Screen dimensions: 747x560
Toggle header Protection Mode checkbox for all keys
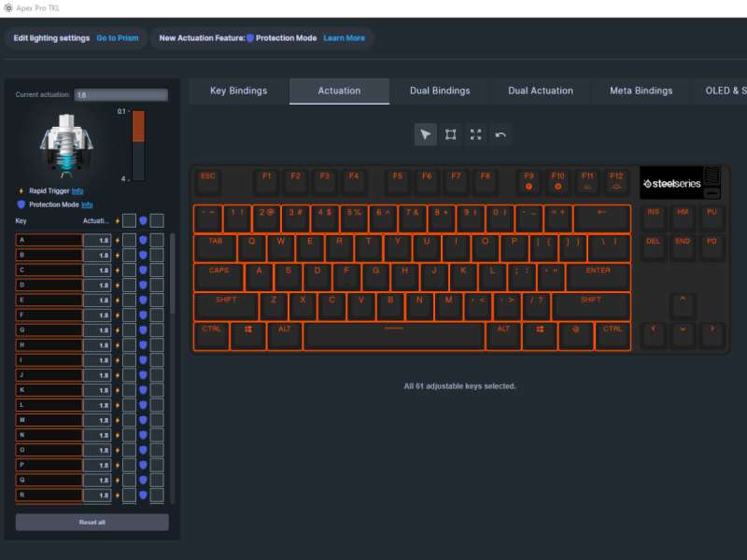(x=157, y=220)
